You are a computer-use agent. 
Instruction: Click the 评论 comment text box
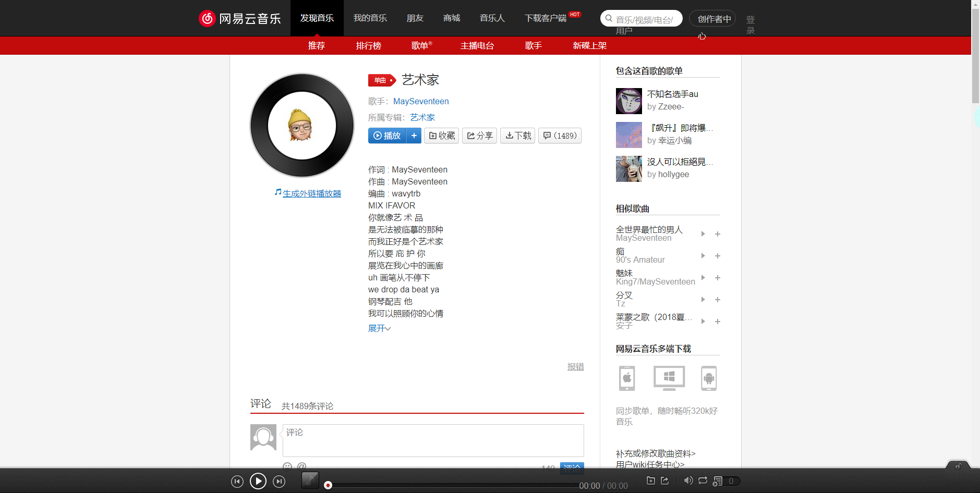pyautogui.click(x=433, y=440)
